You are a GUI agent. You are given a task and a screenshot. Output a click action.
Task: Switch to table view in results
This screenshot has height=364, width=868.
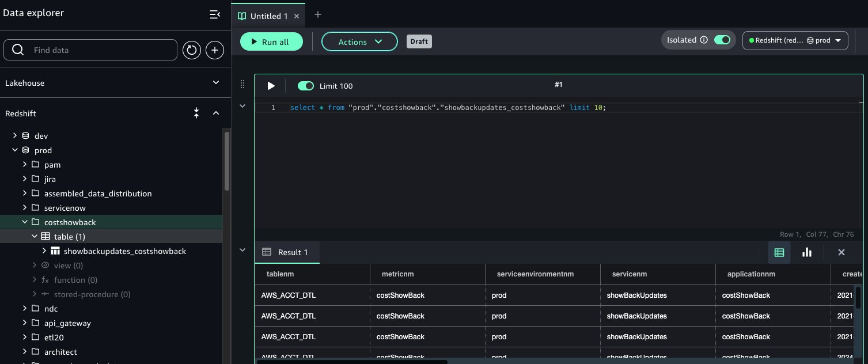[x=779, y=252]
